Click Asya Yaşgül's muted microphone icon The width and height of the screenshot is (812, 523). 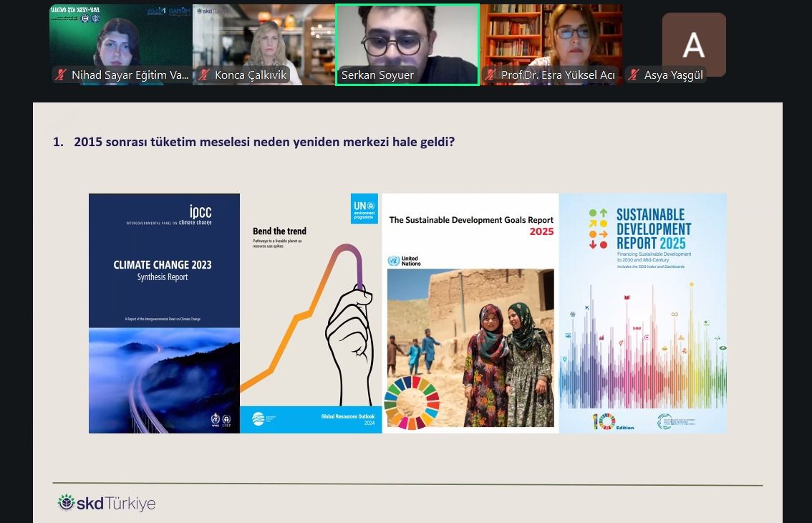click(x=634, y=75)
